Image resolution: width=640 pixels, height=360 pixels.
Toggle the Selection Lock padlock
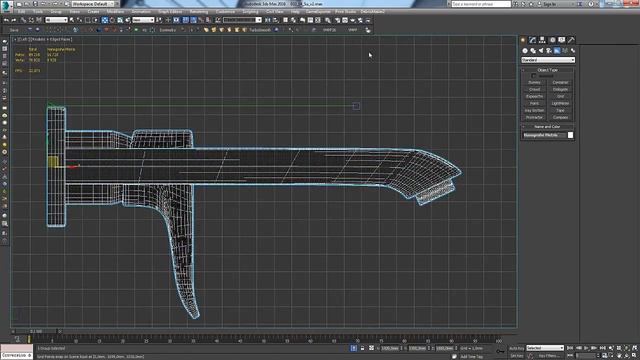362,348
